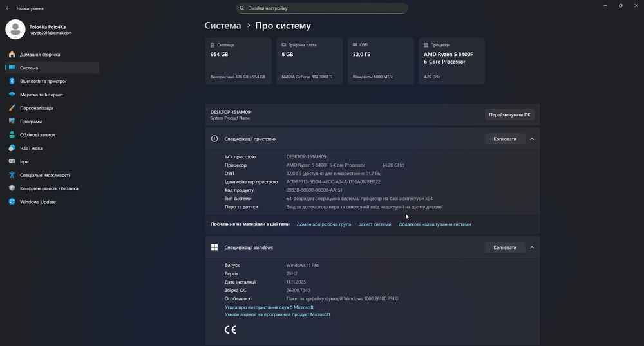This screenshot has height=346, width=644.
Task: Click the Конфіденційність і безпека shield icon
Action: pos(12,188)
